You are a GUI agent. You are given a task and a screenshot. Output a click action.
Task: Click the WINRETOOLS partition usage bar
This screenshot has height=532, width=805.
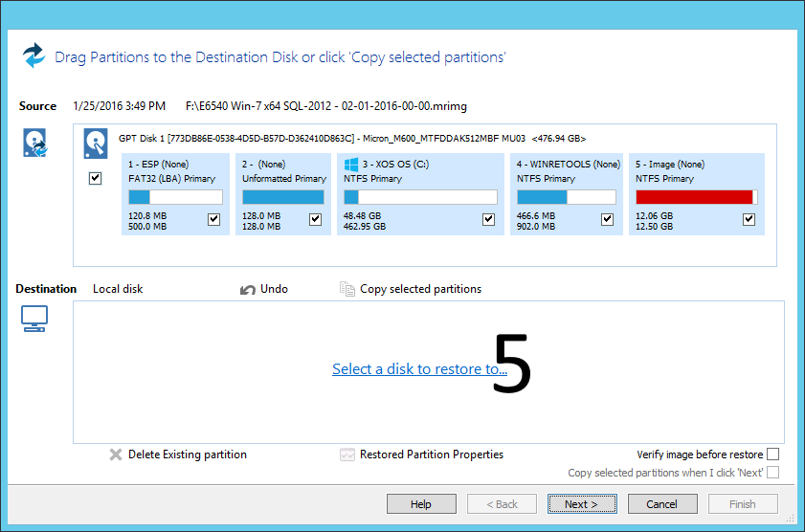pyautogui.click(x=567, y=197)
